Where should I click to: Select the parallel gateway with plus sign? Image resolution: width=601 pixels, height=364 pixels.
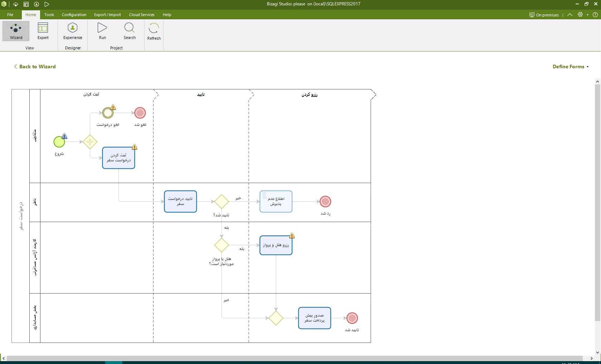(90, 142)
